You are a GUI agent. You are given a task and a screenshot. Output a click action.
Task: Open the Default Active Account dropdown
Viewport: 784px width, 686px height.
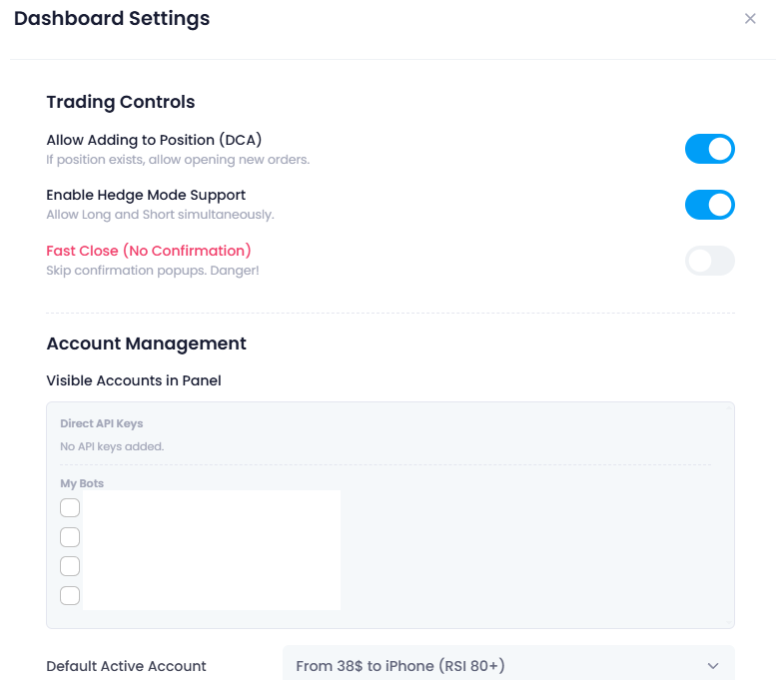507,666
